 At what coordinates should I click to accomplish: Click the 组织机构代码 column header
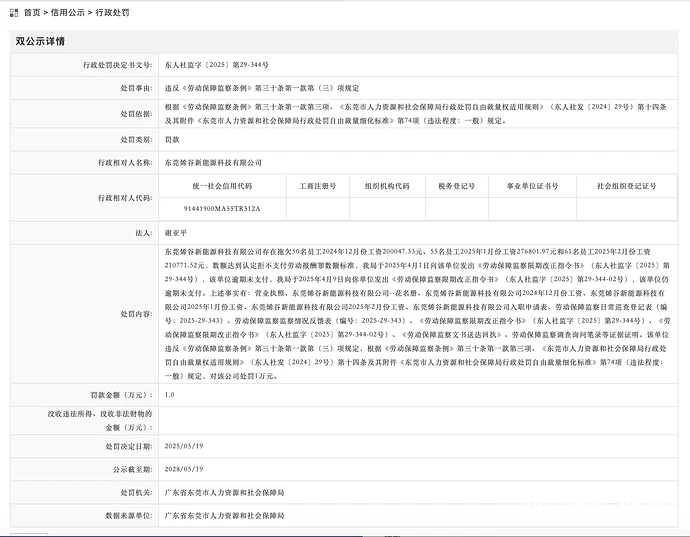(387, 186)
